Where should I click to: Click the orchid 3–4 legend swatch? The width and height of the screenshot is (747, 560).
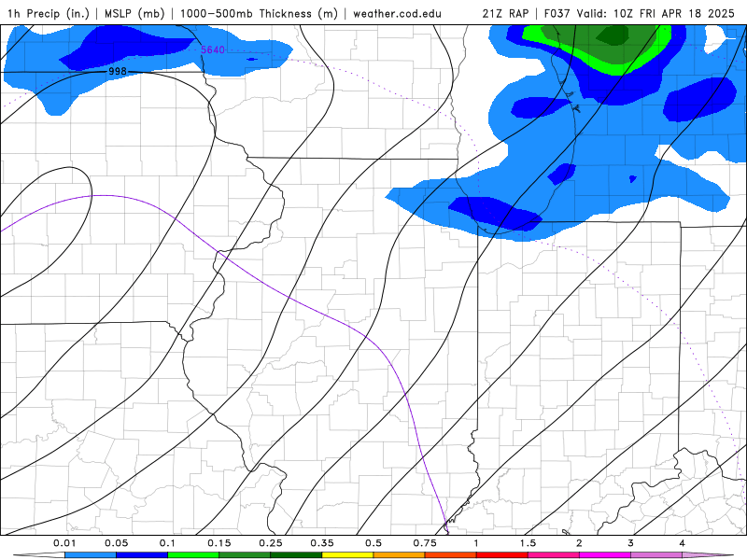tap(656, 555)
